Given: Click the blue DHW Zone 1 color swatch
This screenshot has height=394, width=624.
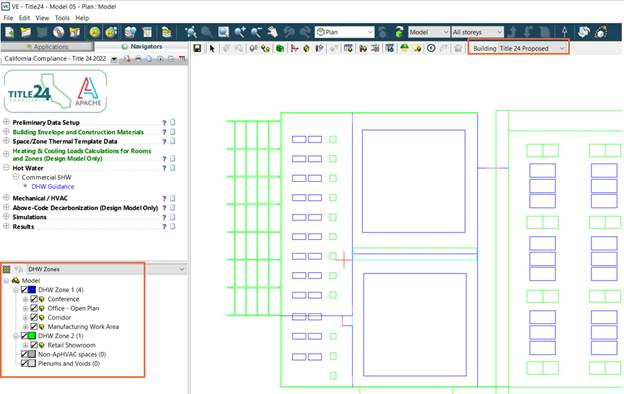Looking at the screenshot, I should [x=32, y=290].
